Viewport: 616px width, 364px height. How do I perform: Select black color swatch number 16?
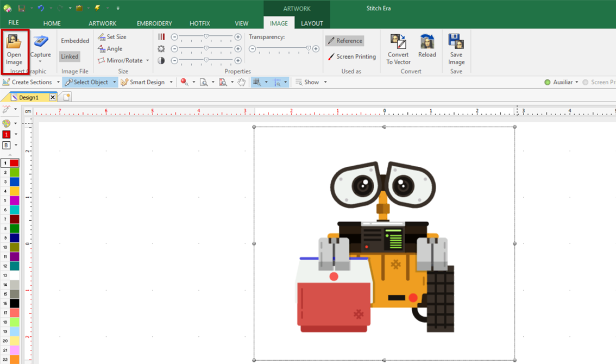(14, 303)
